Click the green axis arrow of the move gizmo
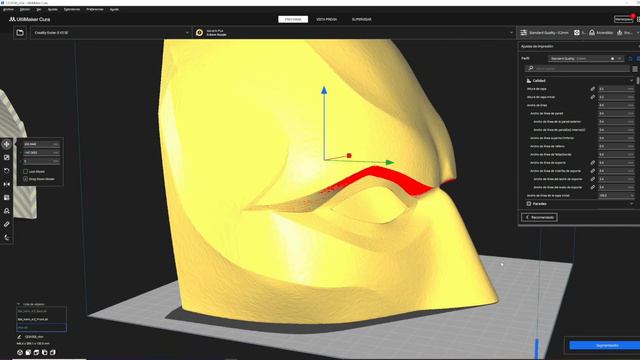The height and width of the screenshot is (360, 640). click(x=390, y=162)
